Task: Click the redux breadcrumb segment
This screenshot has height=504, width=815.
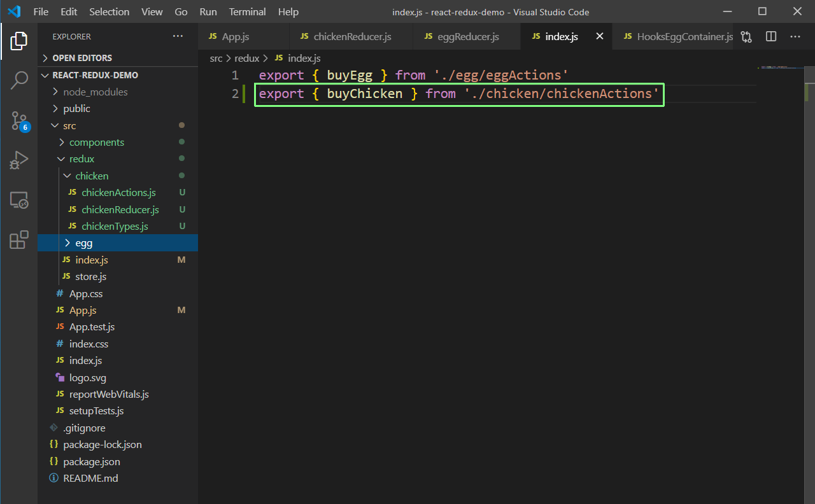Action: pyautogui.click(x=247, y=58)
